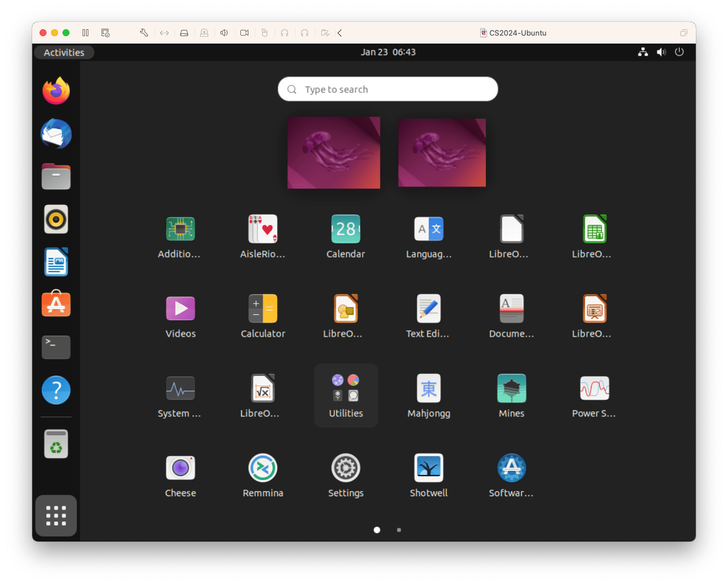Screen dimensions: 728x584
Task: Open the Terminal from the dock
Action: click(x=56, y=347)
